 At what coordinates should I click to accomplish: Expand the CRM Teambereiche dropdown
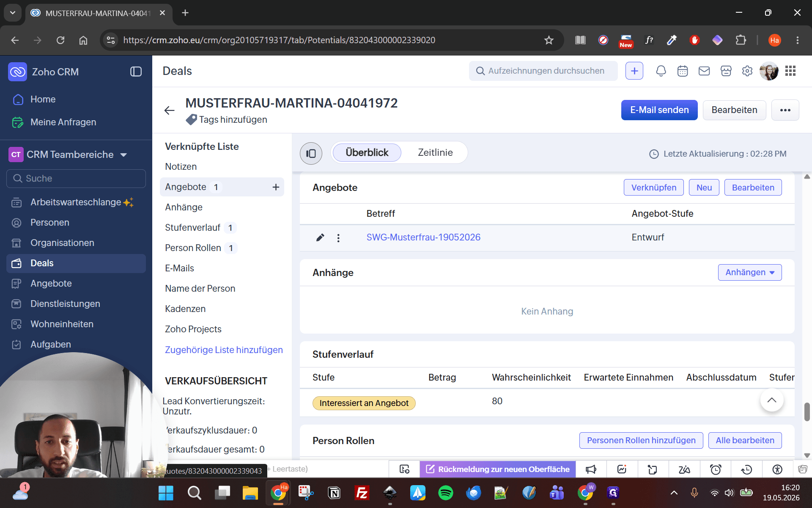[x=123, y=155]
